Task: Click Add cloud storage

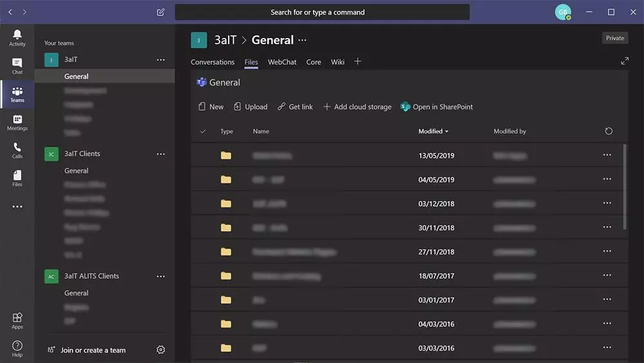Action: click(x=357, y=107)
